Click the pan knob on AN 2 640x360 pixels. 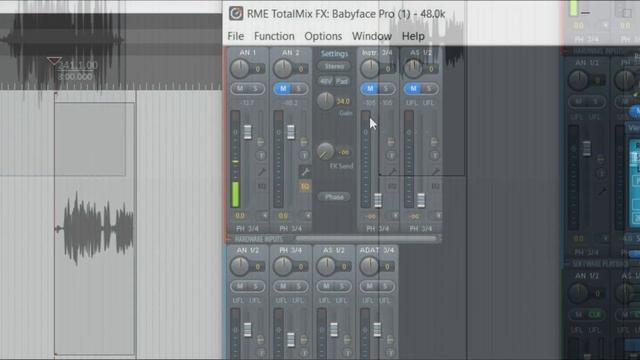pos(283,69)
